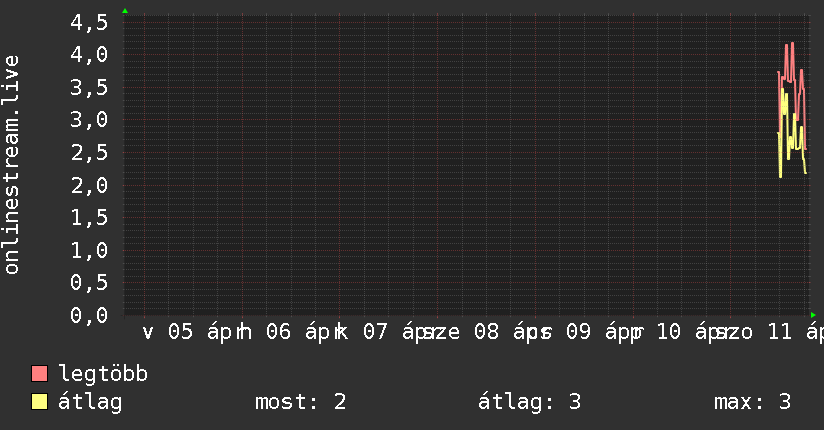
Task: Select the átlag legend label
Action: [90, 402]
